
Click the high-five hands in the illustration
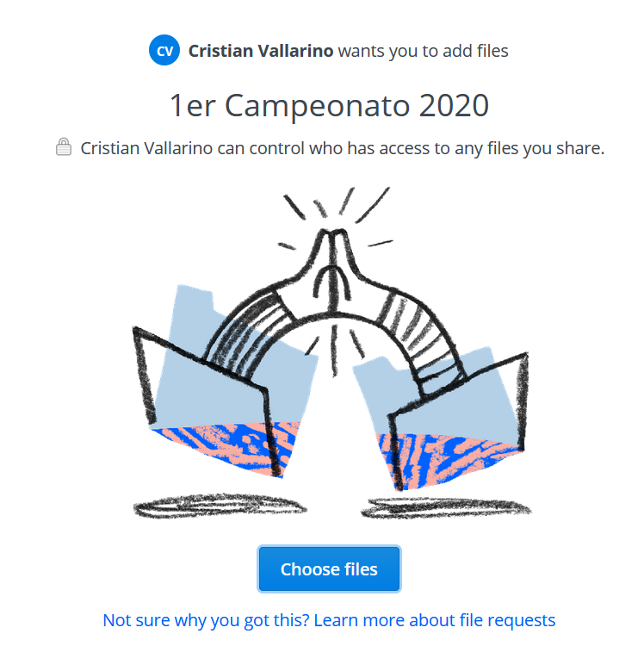tap(333, 270)
